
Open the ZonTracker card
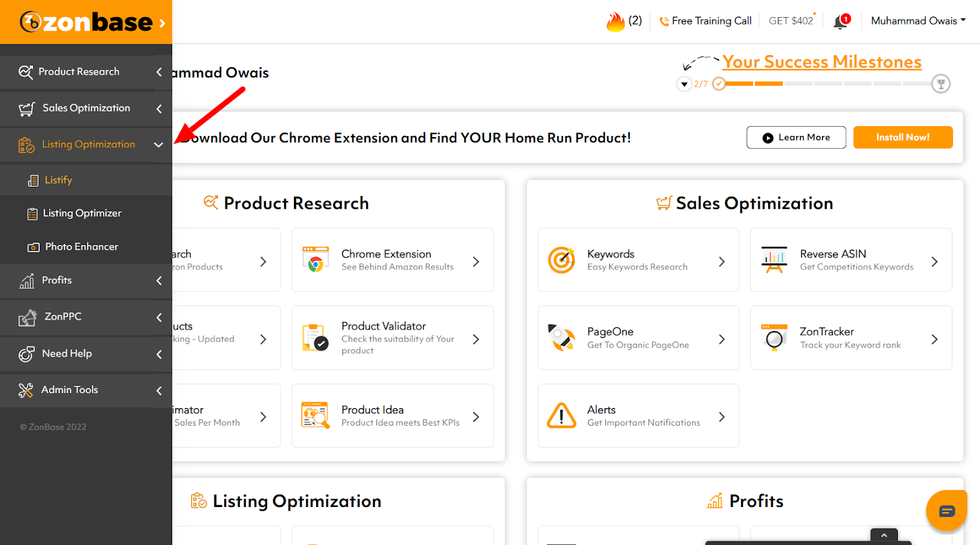point(851,337)
